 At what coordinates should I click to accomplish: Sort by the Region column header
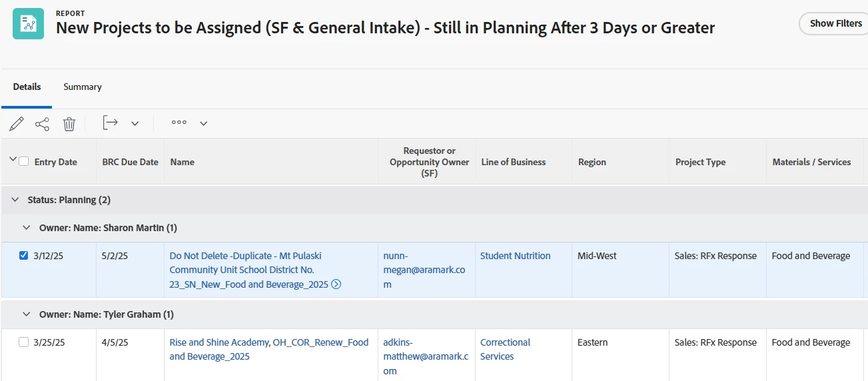(592, 162)
